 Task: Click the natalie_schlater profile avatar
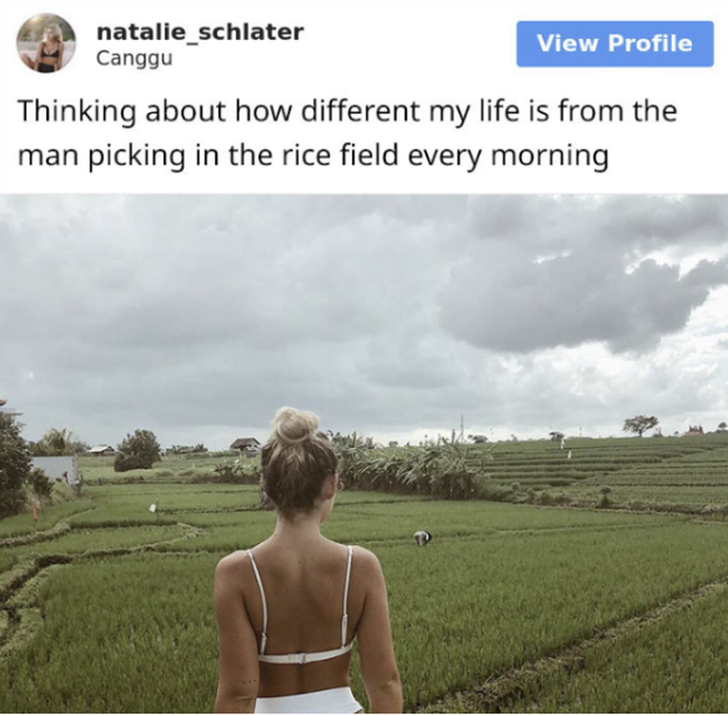pos(46,43)
